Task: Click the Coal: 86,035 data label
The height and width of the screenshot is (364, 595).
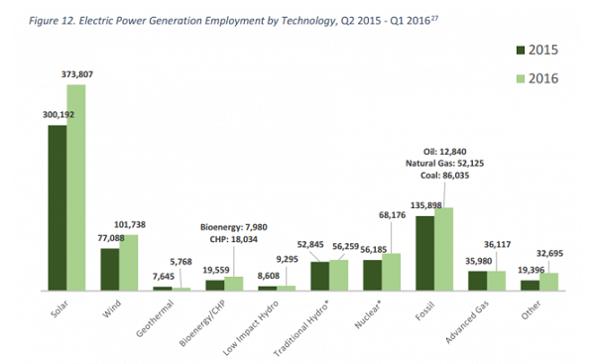Action: point(444,176)
